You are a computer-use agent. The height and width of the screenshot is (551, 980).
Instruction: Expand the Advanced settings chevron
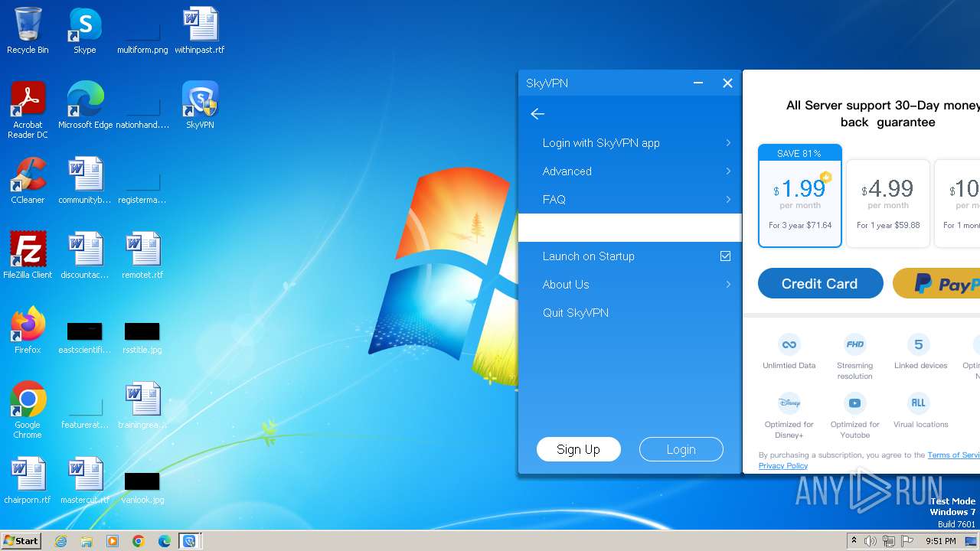(x=728, y=171)
